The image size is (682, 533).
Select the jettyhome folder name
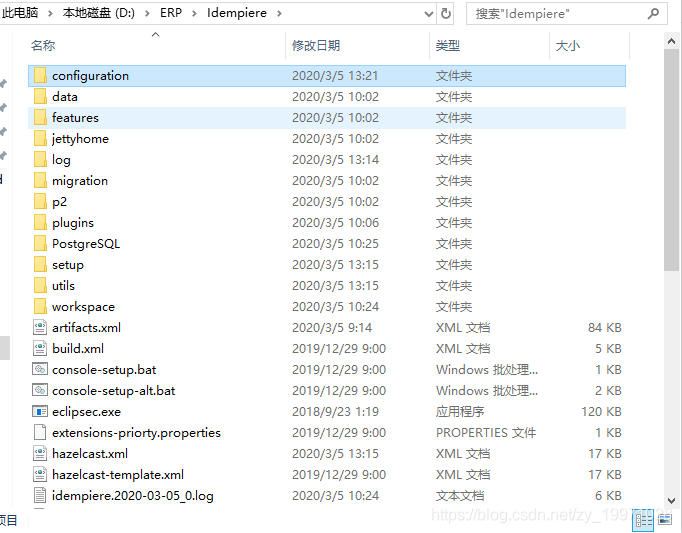pos(80,139)
